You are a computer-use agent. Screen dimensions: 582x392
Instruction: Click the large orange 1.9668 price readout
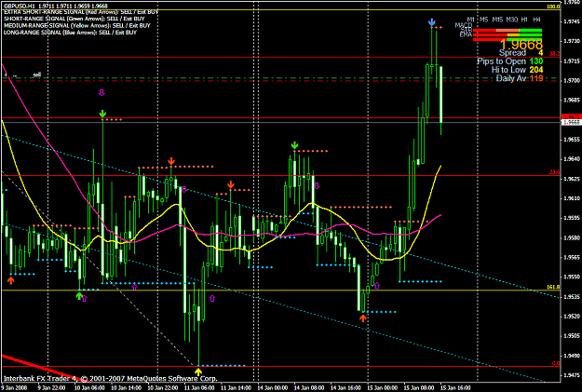click(521, 45)
